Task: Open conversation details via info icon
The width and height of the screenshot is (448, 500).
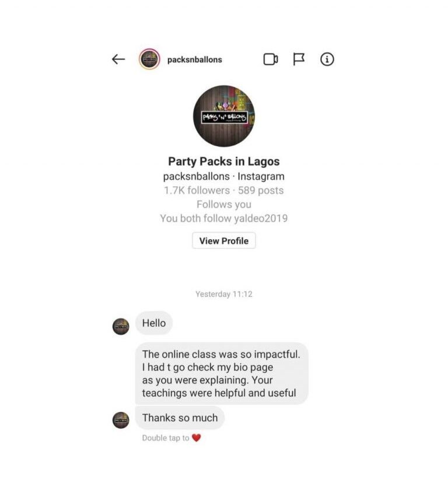Action: 327,60
